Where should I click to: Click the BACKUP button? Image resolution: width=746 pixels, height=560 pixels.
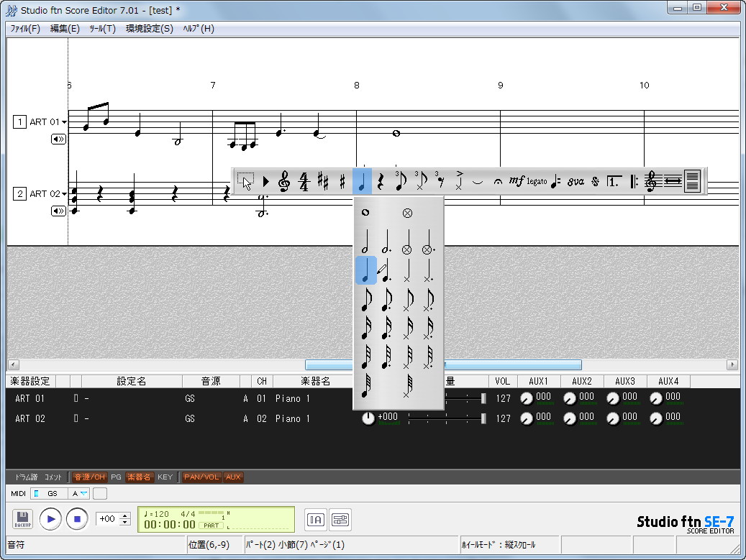tap(22, 519)
